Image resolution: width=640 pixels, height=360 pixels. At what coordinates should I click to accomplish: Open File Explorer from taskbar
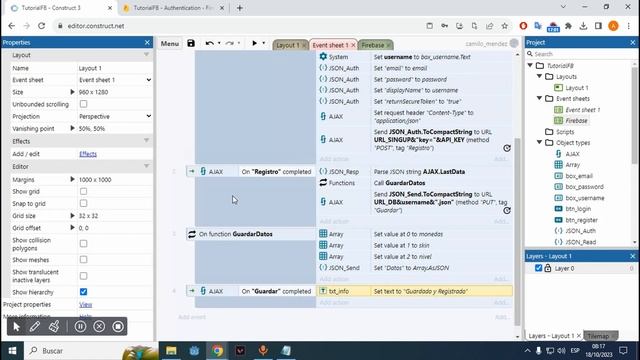click(171, 351)
